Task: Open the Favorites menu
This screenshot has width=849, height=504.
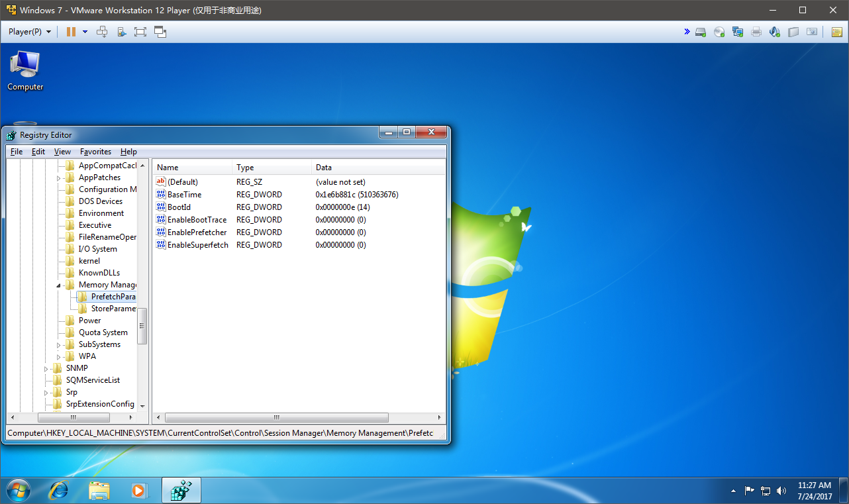Action: (96, 152)
